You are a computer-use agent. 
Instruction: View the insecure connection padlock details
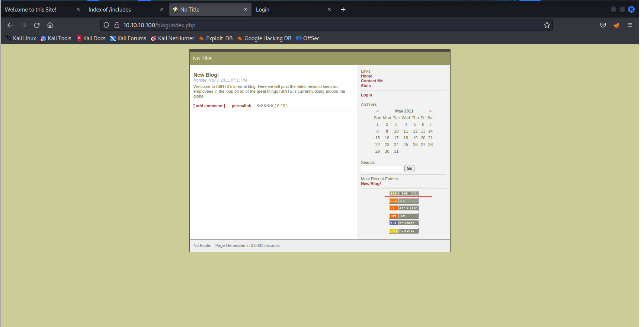116,25
